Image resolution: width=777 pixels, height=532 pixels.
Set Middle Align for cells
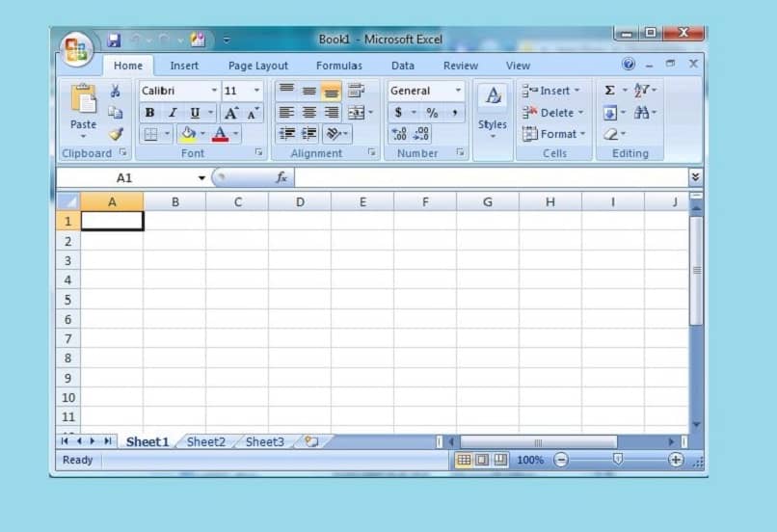coord(309,91)
